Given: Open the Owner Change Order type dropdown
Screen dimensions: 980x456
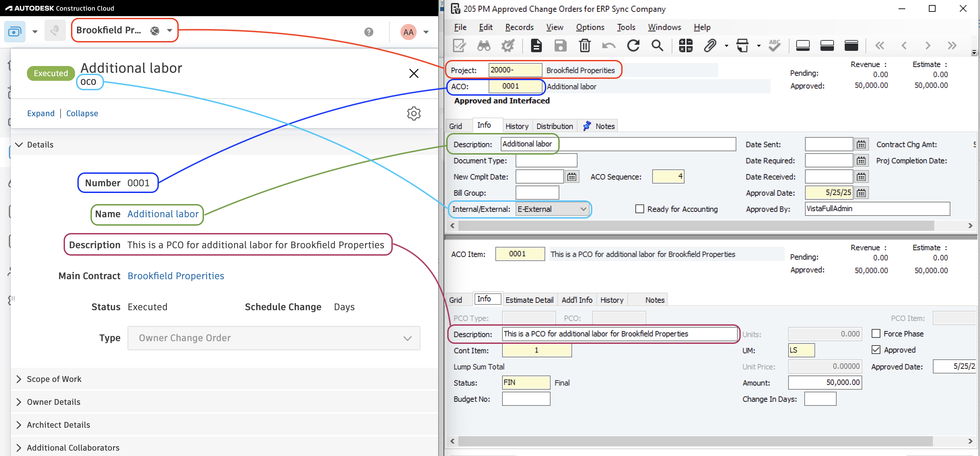Looking at the screenshot, I should point(274,338).
